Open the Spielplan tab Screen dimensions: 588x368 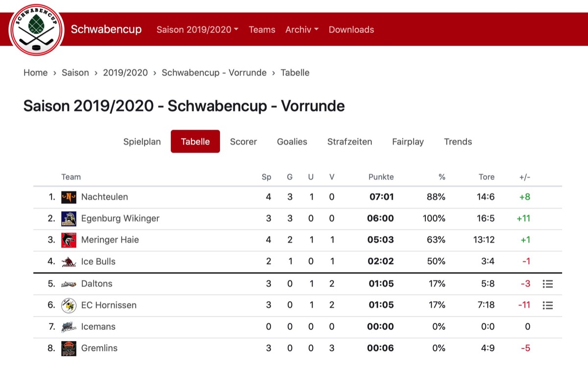(x=142, y=142)
